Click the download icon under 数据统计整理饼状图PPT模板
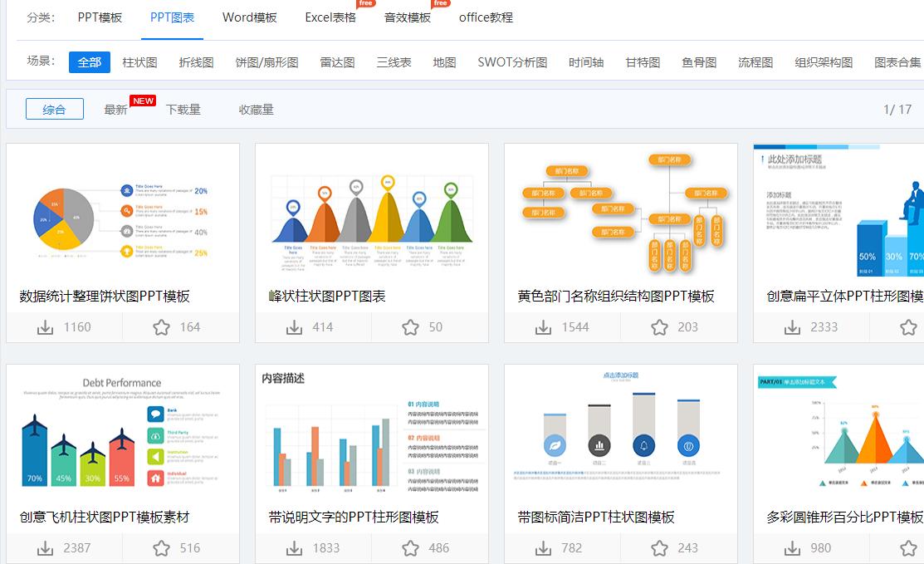 click(x=46, y=326)
